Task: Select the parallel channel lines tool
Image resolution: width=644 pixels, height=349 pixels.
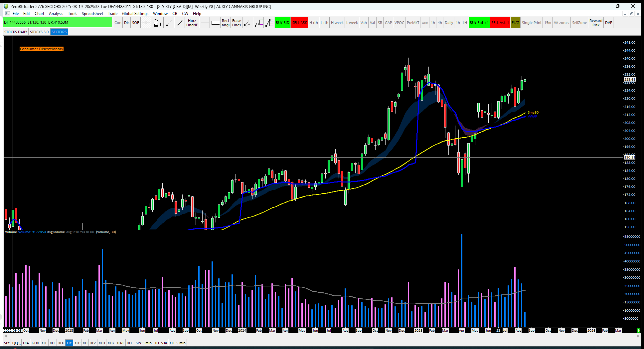Action: 247,23
